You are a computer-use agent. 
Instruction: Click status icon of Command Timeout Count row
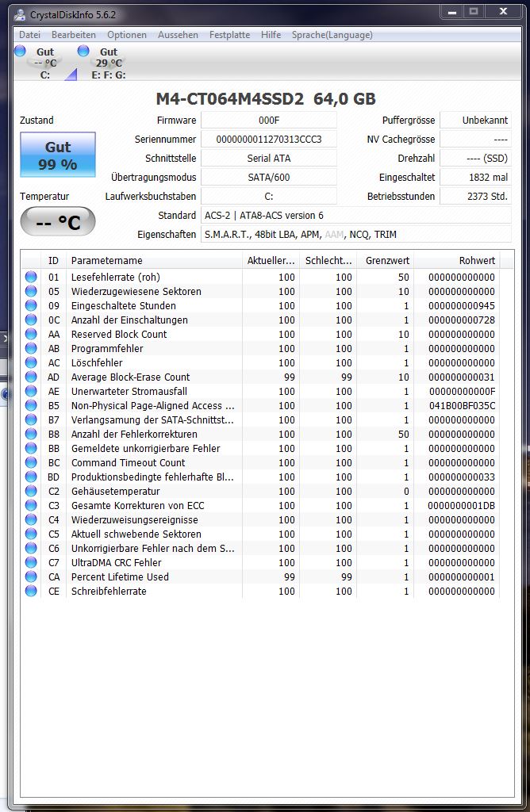point(31,462)
